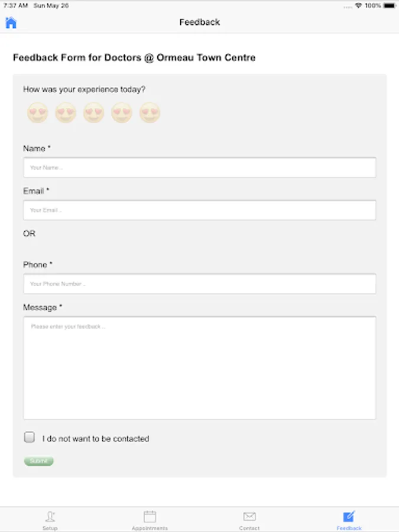The height and width of the screenshot is (532, 399).
Task: Tap the Feedback pencil icon
Action: tap(349, 516)
